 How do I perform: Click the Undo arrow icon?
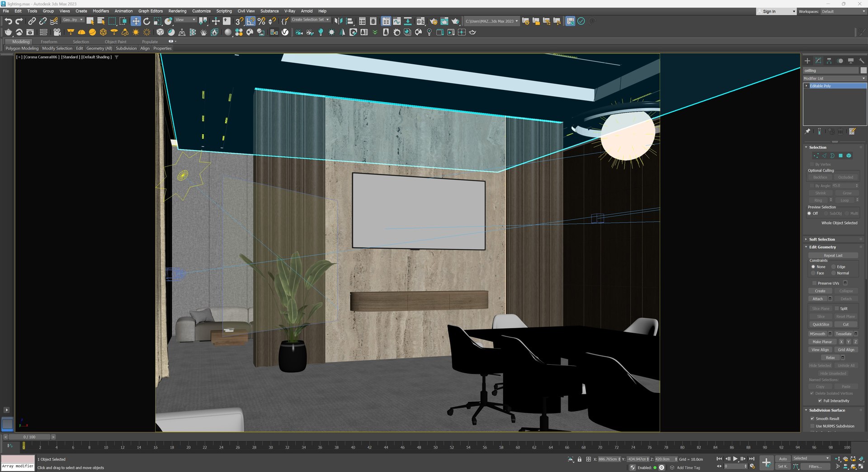tap(8, 21)
